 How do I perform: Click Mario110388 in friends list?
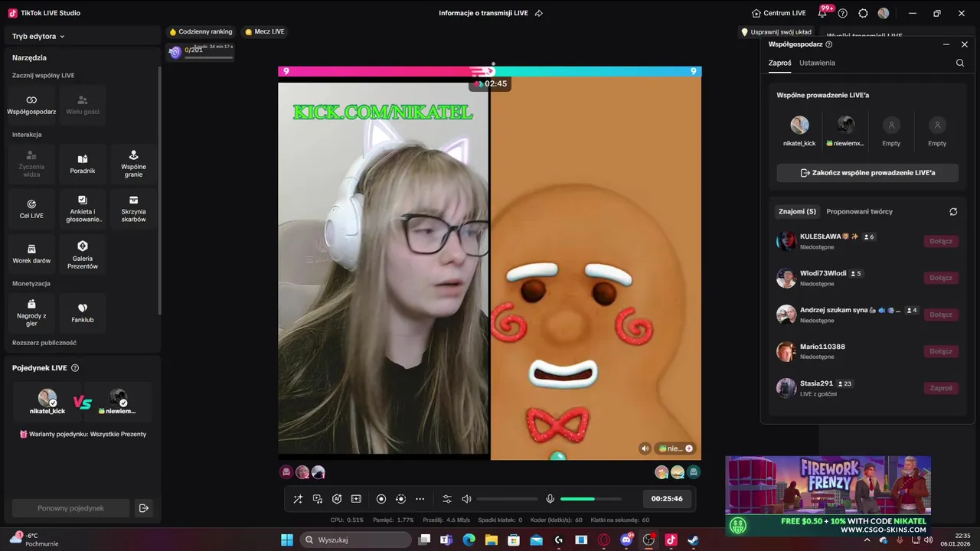point(867,351)
